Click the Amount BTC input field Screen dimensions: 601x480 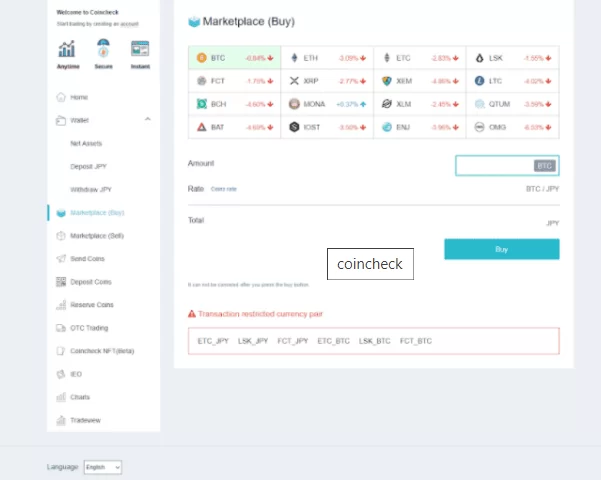point(507,166)
